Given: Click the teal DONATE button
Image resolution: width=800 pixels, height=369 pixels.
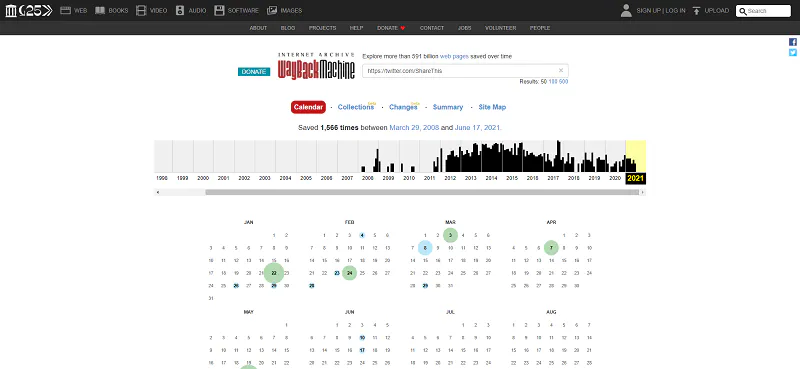Looking at the screenshot, I should click(254, 71).
